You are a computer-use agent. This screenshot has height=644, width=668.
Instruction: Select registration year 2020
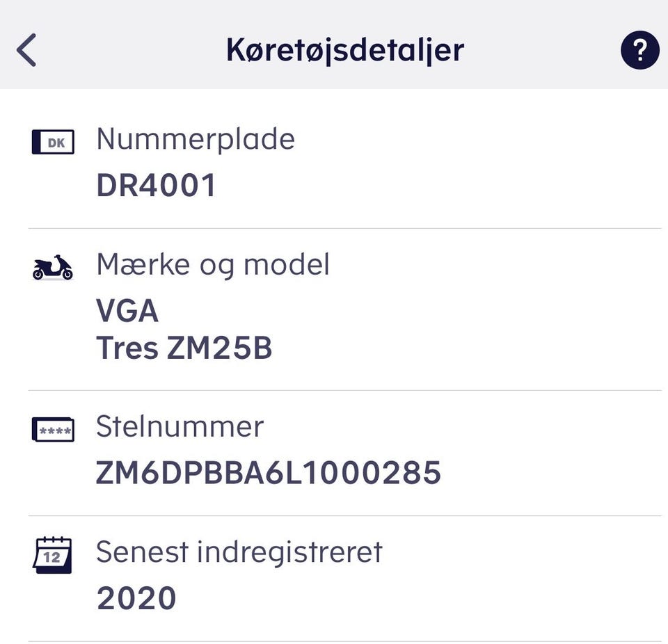[x=136, y=598]
